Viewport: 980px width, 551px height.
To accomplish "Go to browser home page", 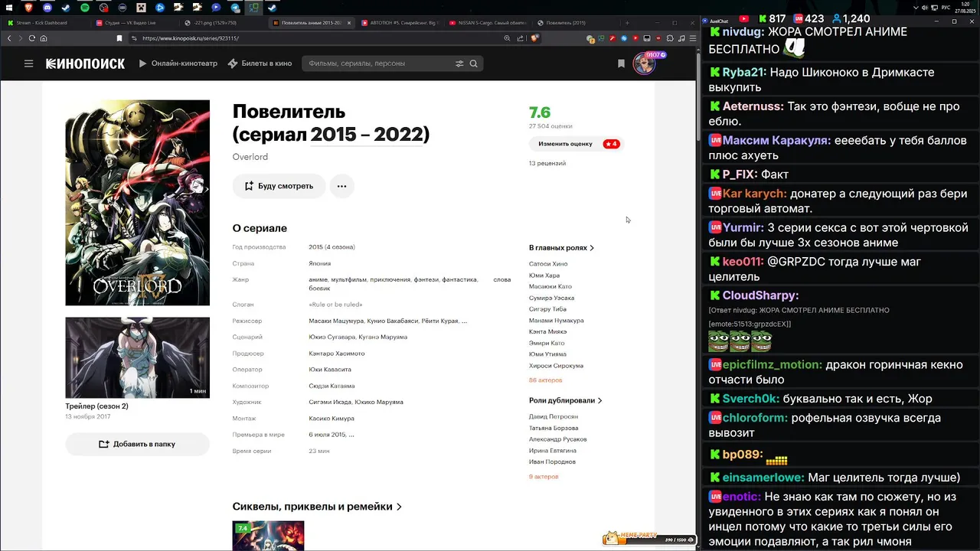I will tap(44, 38).
